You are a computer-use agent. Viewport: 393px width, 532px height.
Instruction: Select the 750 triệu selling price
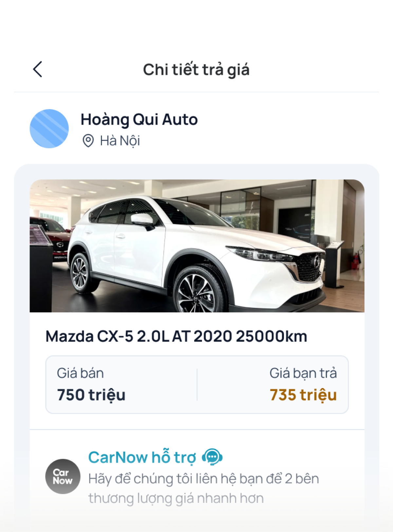[91, 395]
